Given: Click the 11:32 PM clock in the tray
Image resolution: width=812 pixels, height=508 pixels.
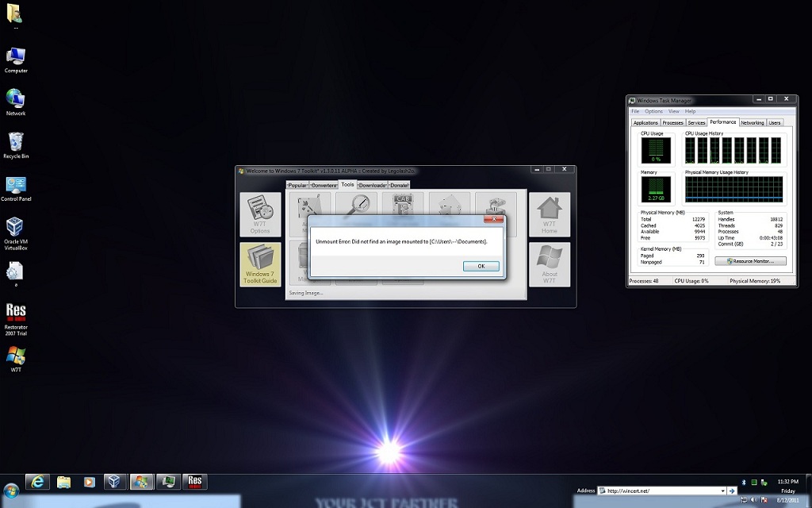Looking at the screenshot, I should (788, 482).
